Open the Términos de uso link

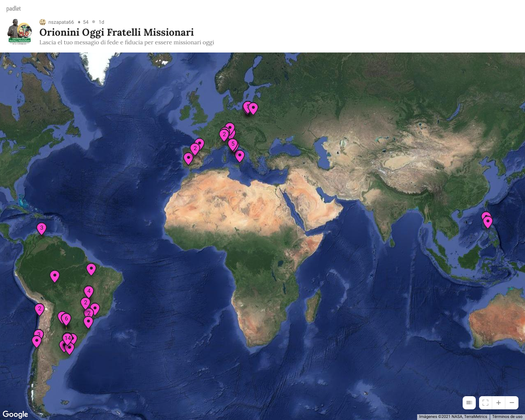point(507,417)
